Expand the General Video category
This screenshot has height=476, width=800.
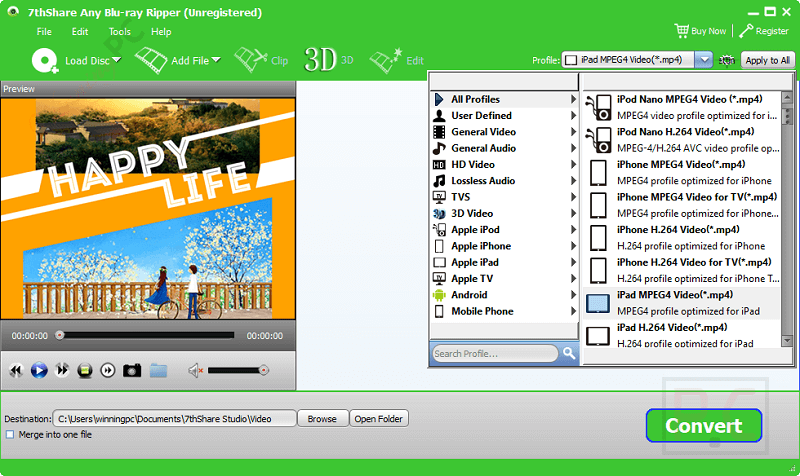pyautogui.click(x=505, y=132)
